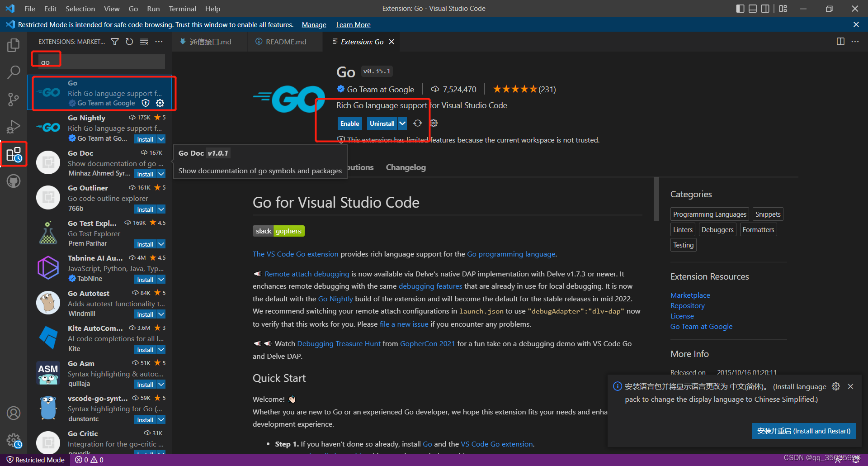Expand Install dropdown for Go Doc
868x466 pixels.
click(161, 174)
